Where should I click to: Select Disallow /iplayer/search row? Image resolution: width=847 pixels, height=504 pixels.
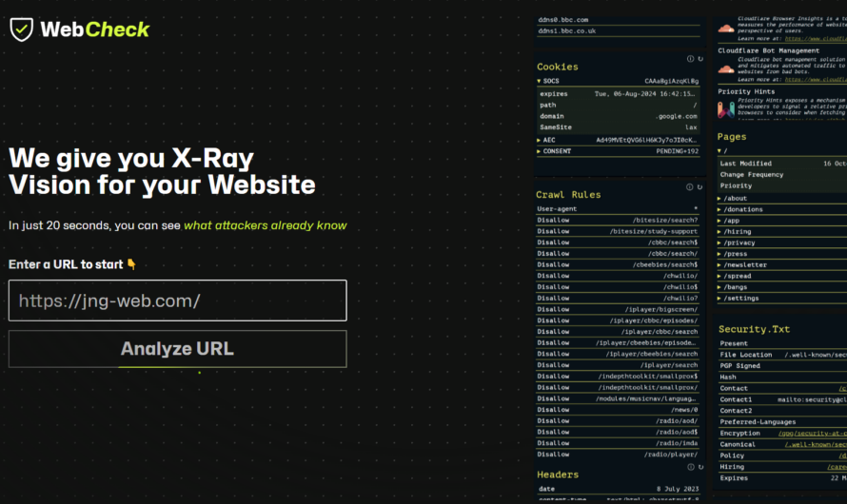coord(618,365)
